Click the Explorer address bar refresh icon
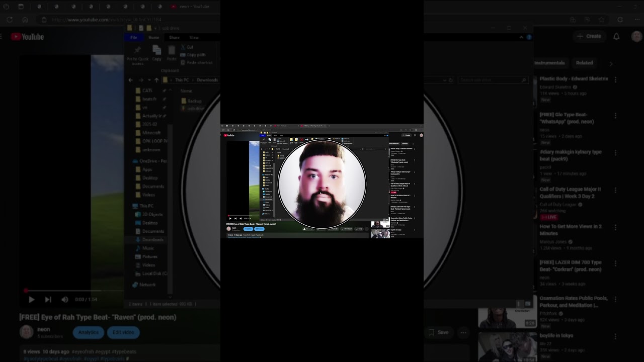 tap(451, 80)
